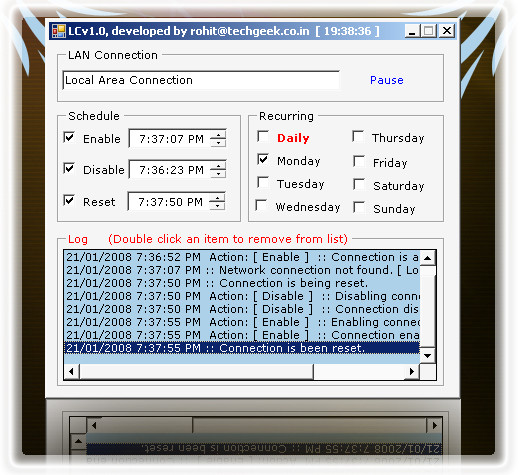The width and height of the screenshot is (520, 475).
Task: Check the Wednesday checkbox
Action: point(261,205)
